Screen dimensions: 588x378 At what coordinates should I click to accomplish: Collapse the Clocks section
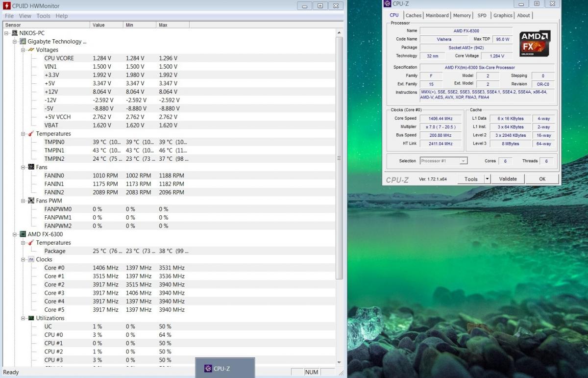point(23,259)
